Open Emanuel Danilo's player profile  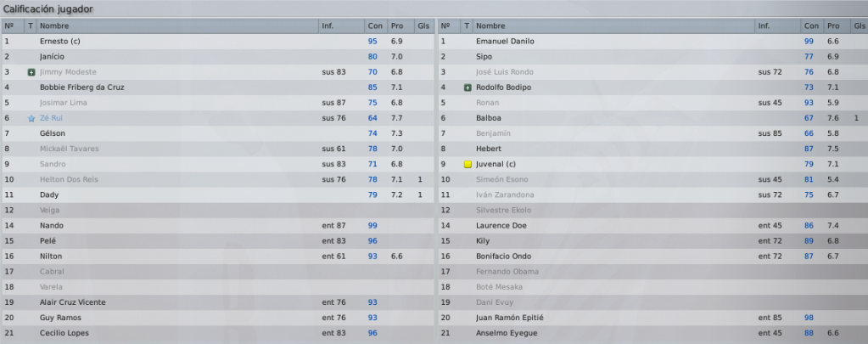[505, 42]
